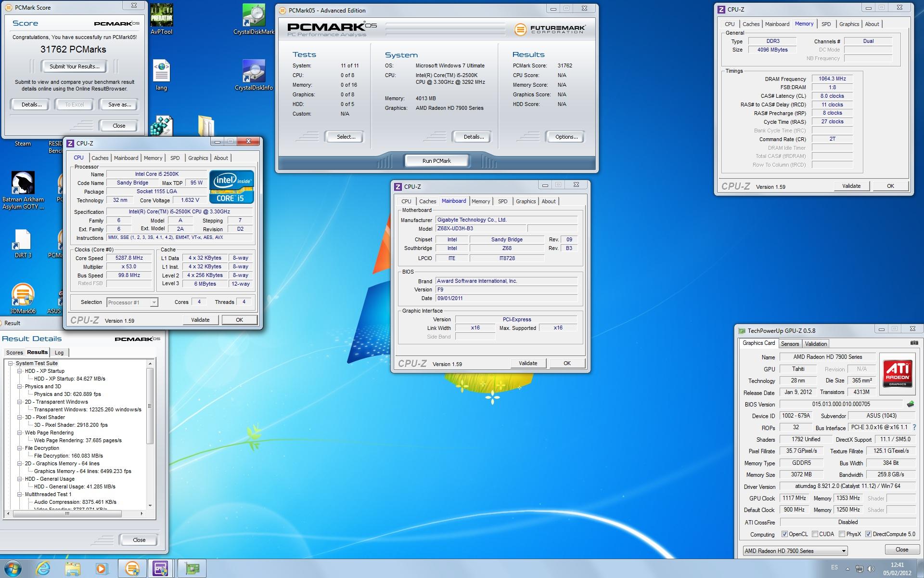Toggle the CUDA checkbox in GPU-Z
The image size is (924, 578).
pyautogui.click(x=815, y=534)
